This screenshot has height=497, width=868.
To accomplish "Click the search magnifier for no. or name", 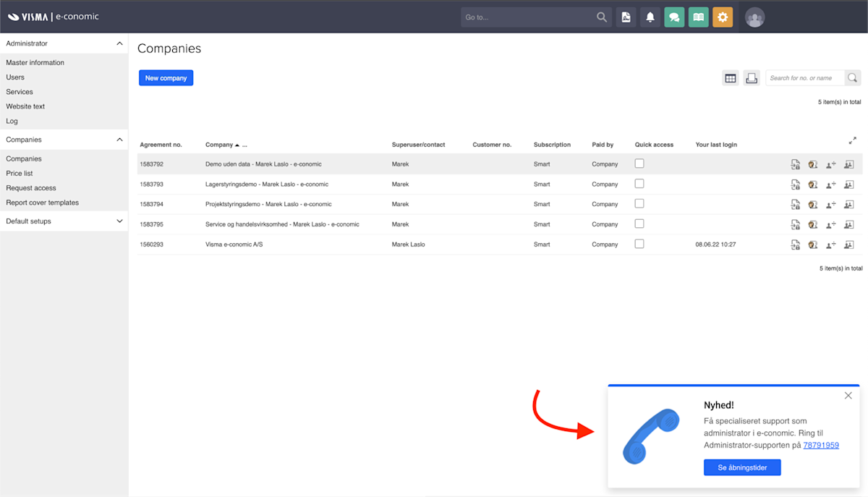I will click(x=853, y=78).
